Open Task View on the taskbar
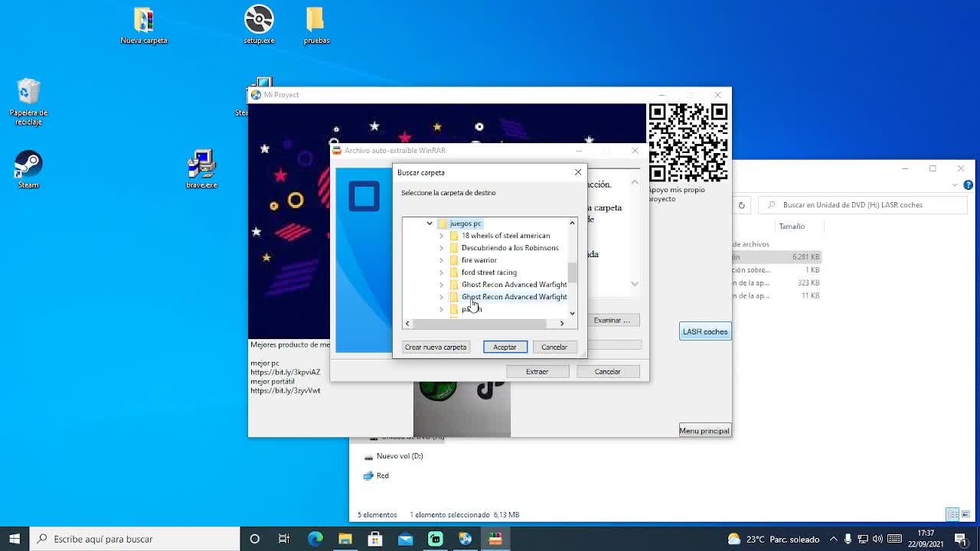 [284, 539]
